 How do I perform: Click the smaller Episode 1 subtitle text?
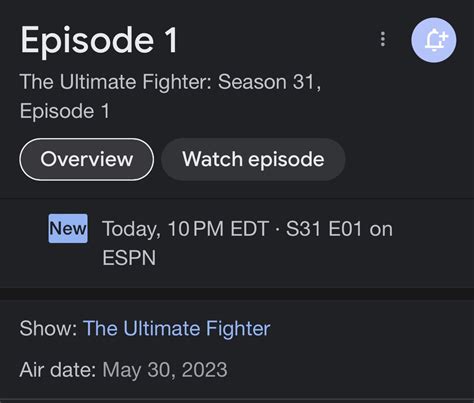pos(65,111)
